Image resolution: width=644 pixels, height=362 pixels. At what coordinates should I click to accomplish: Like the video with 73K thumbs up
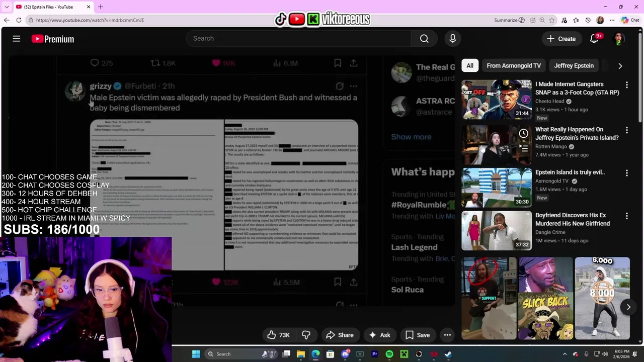click(x=278, y=335)
